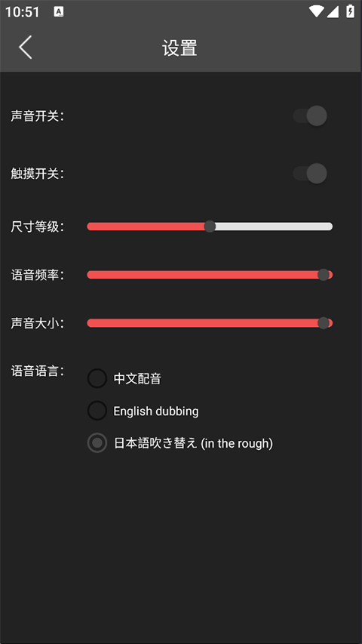The height and width of the screenshot is (644, 362).
Task: Select the 中文配音 radio circle
Action: 97,378
